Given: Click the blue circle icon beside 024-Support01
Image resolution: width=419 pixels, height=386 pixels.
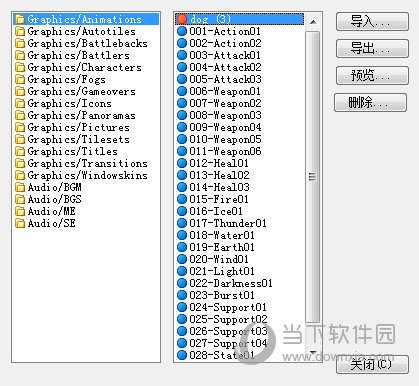Looking at the screenshot, I should click(182, 307).
